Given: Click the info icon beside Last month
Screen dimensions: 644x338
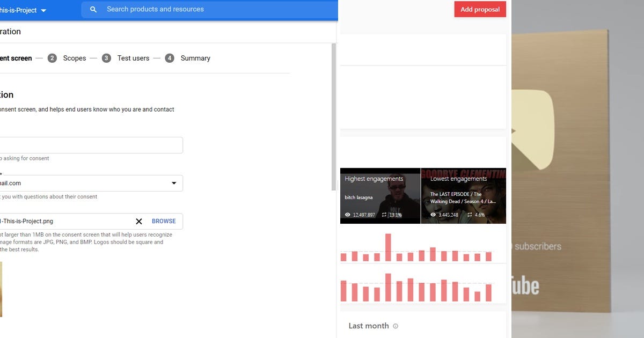Looking at the screenshot, I should (x=395, y=326).
